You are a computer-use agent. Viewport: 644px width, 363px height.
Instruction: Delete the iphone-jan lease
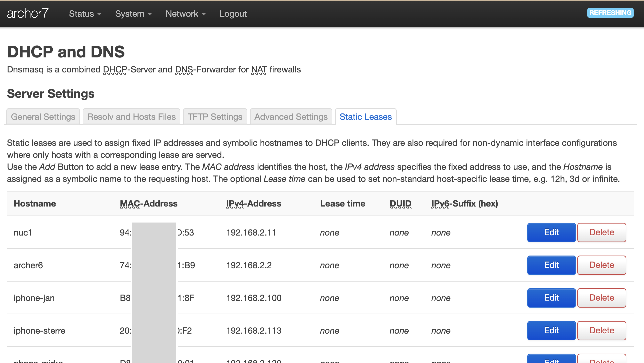point(602,298)
